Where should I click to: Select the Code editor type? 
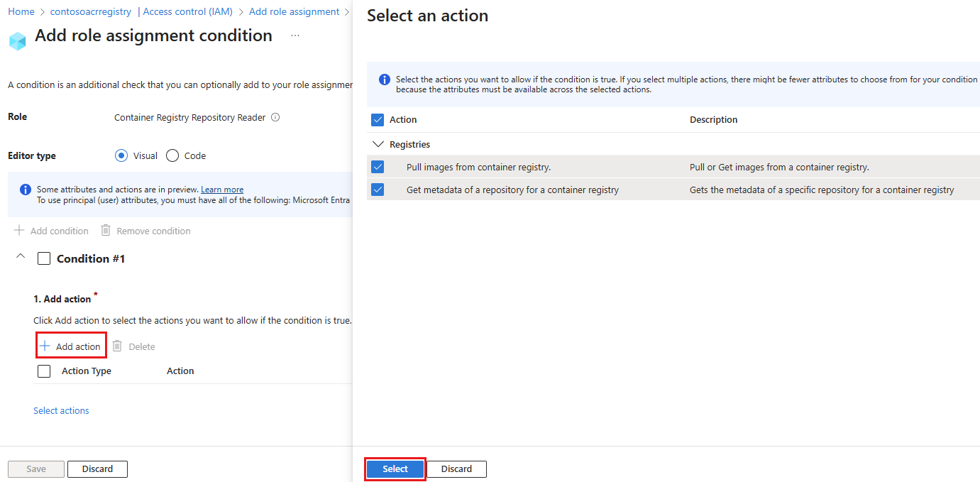click(172, 156)
